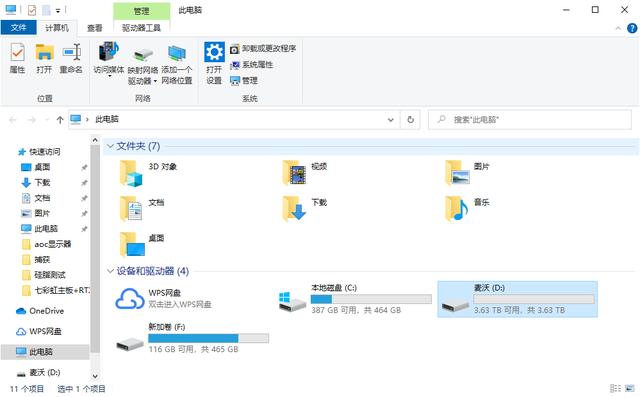Select the 本地磁盘 (C:) drive
The height and width of the screenshot is (397, 640).
pyautogui.click(x=354, y=299)
